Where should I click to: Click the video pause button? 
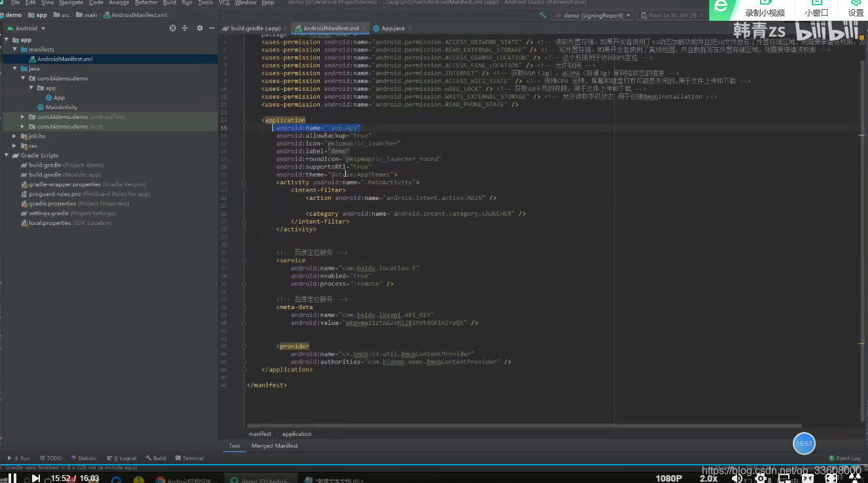(12, 478)
